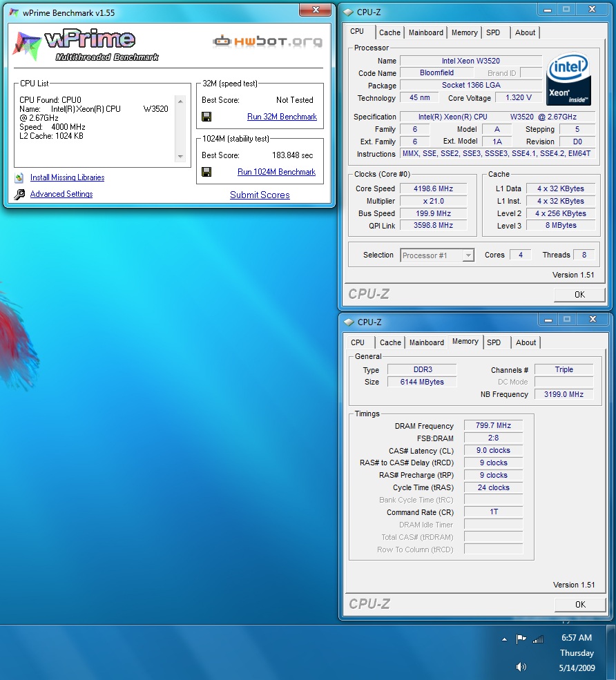Click the DRAM Frequency value 799.7 MHz

493,425
